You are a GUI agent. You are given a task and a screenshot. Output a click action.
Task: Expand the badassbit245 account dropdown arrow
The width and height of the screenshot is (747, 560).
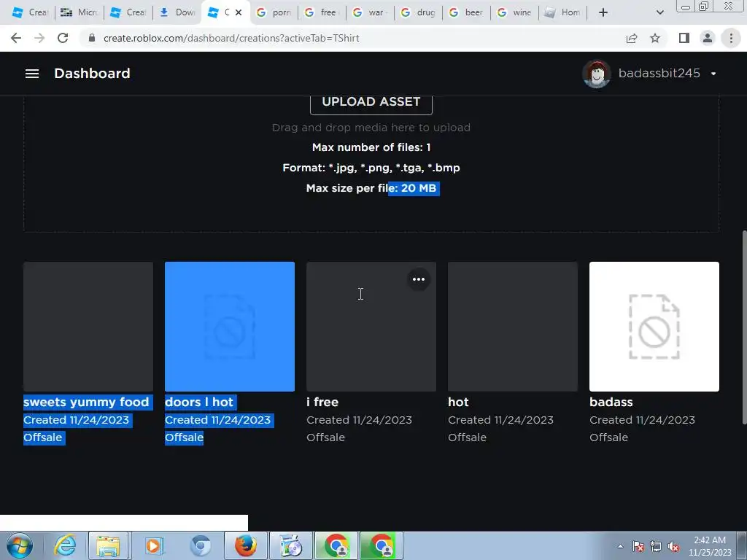pos(713,74)
